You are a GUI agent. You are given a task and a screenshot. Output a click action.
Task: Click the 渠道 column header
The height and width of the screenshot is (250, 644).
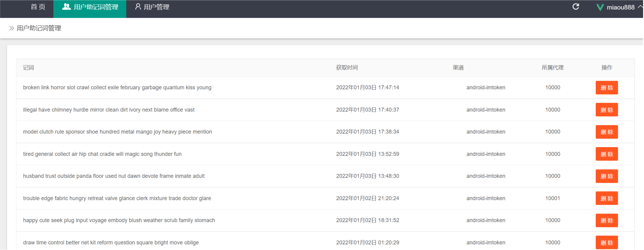tap(458, 68)
